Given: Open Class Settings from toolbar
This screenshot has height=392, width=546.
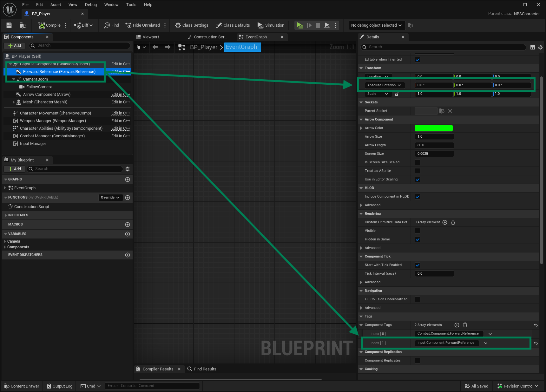Looking at the screenshot, I should [192, 25].
